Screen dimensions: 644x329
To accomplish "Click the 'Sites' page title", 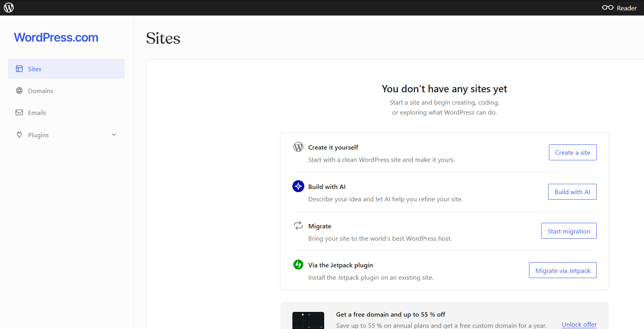I will click(163, 38).
